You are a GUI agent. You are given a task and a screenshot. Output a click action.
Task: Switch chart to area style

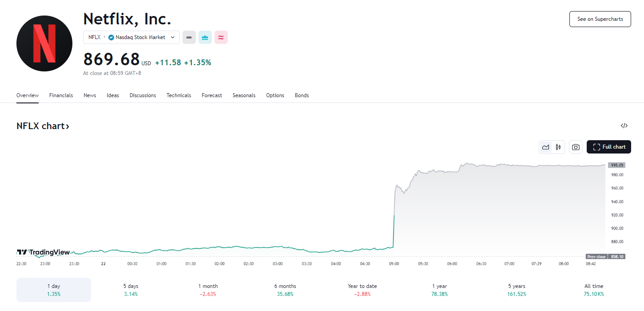[x=545, y=147]
